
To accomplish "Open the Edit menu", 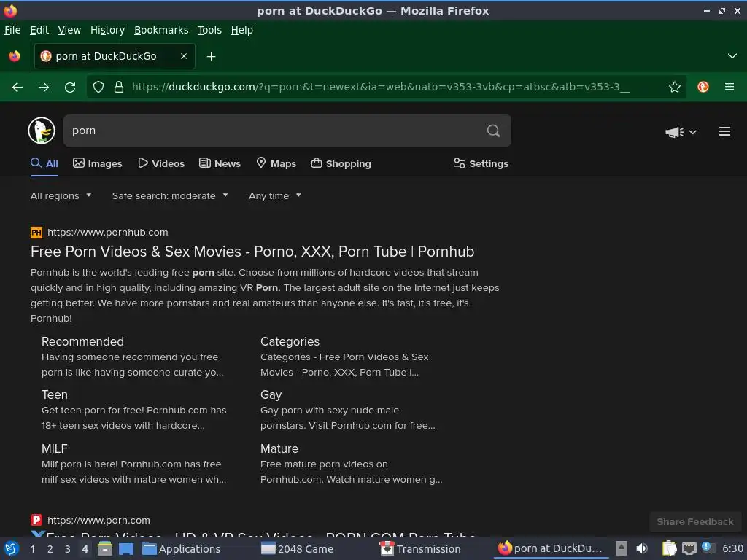I will click(x=39, y=30).
